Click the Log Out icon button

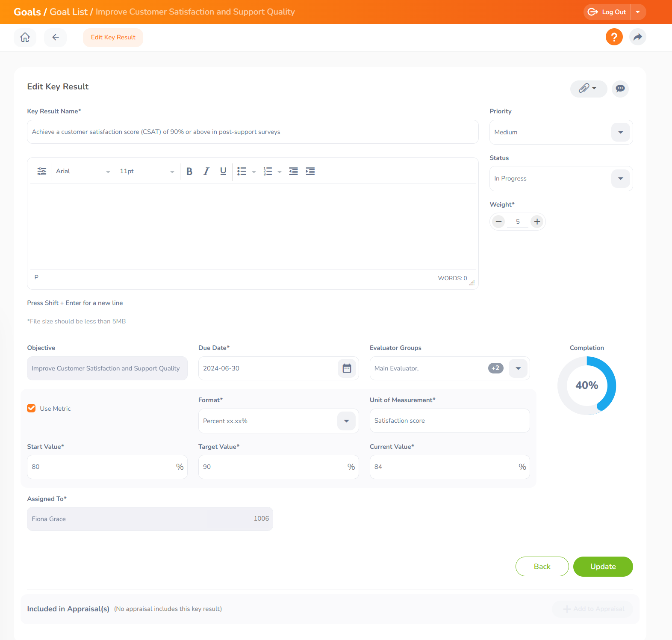pyautogui.click(x=607, y=12)
